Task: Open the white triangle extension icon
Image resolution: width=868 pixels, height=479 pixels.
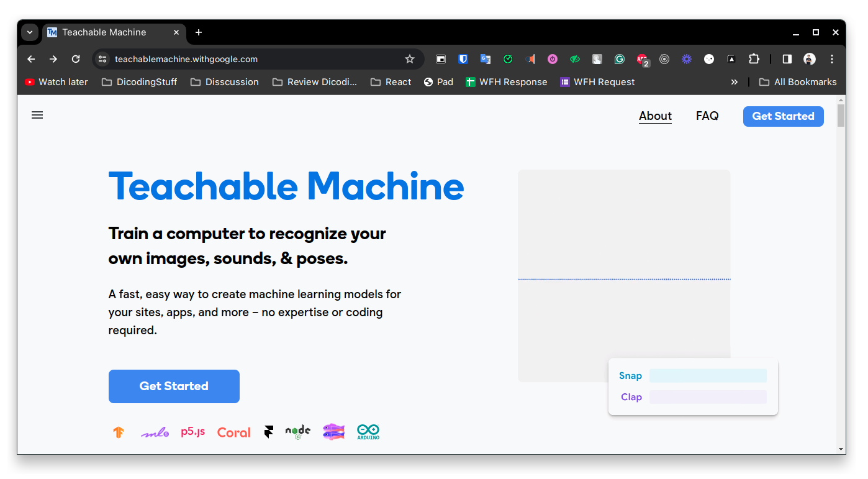Action: coord(731,59)
